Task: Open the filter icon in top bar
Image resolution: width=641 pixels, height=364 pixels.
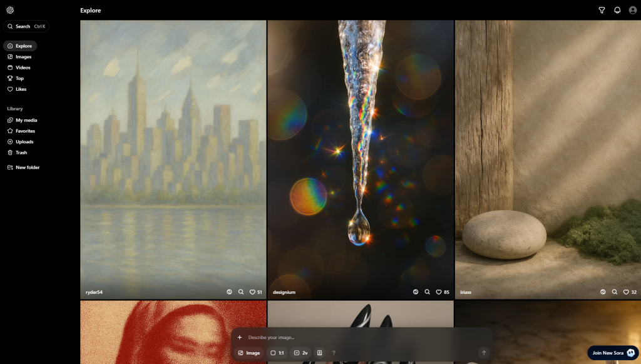Action: (602, 10)
